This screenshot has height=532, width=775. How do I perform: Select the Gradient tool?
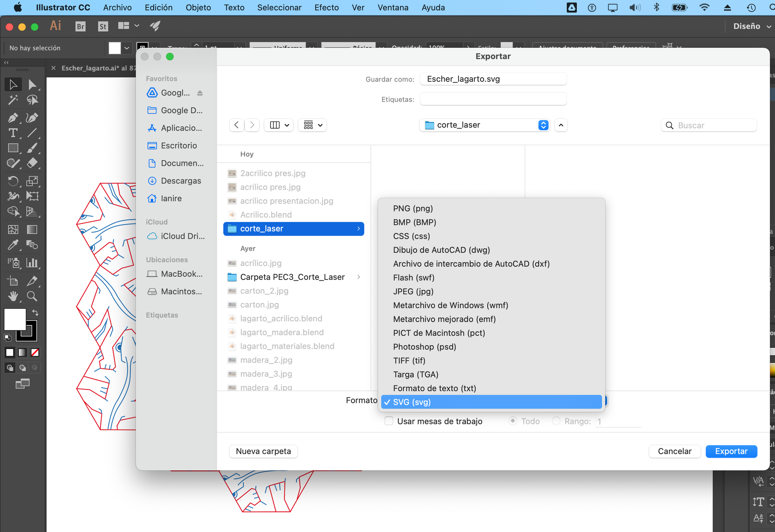pyautogui.click(x=32, y=230)
